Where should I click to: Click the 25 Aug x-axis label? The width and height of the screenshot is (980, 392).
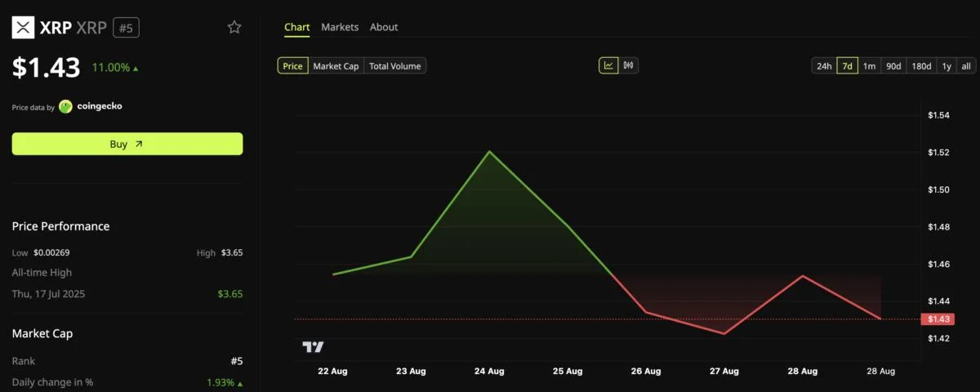click(568, 371)
